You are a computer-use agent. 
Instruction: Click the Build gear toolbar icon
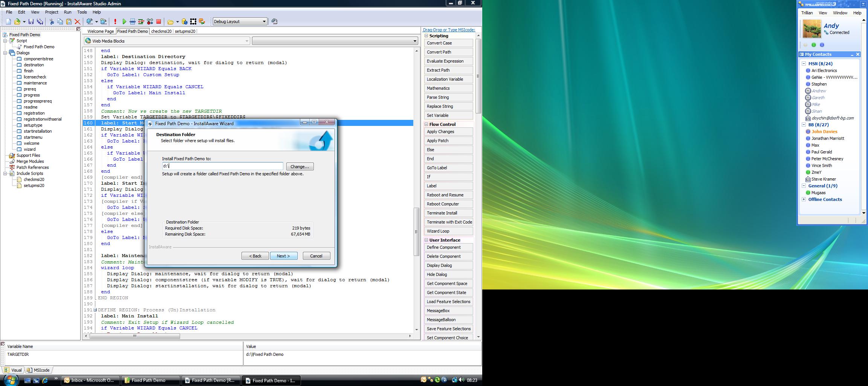90,21
